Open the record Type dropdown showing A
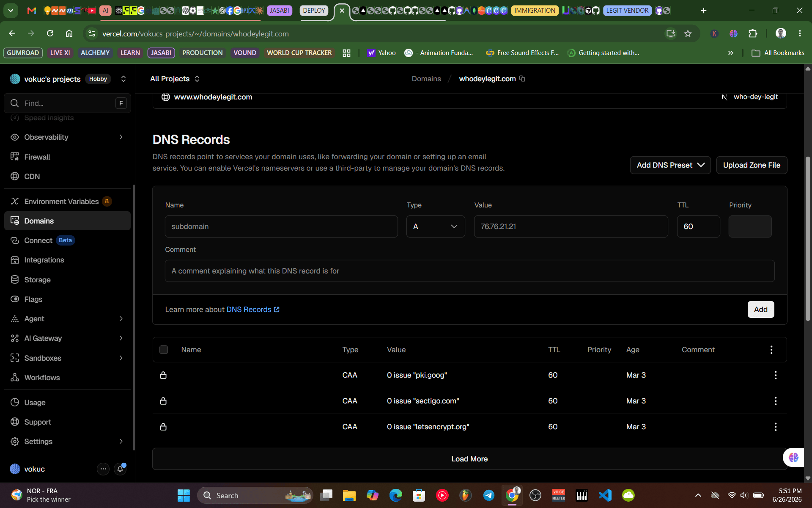Screen dimensions: 812x508 pyautogui.click(x=436, y=226)
